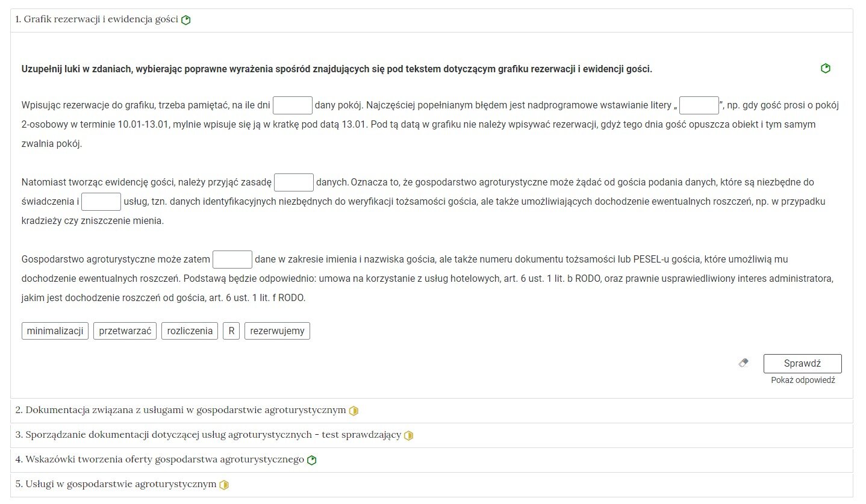Click the eraser icon to clear answers
Screen dimensions: 866x504
[744, 363]
